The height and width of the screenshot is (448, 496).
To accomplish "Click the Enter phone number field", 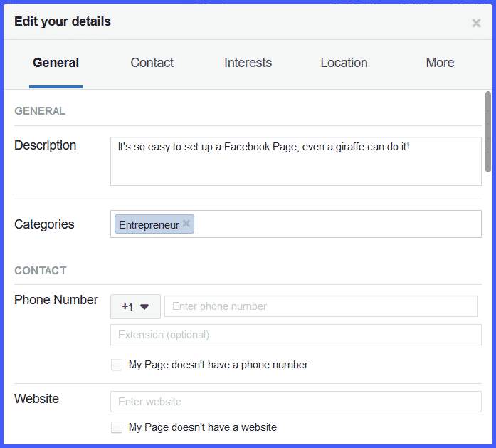I will [x=321, y=306].
